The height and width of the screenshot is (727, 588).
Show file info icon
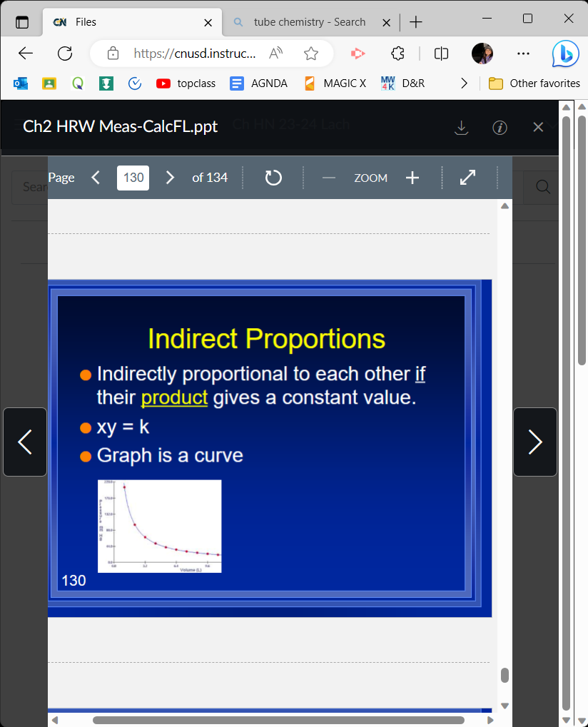click(500, 128)
